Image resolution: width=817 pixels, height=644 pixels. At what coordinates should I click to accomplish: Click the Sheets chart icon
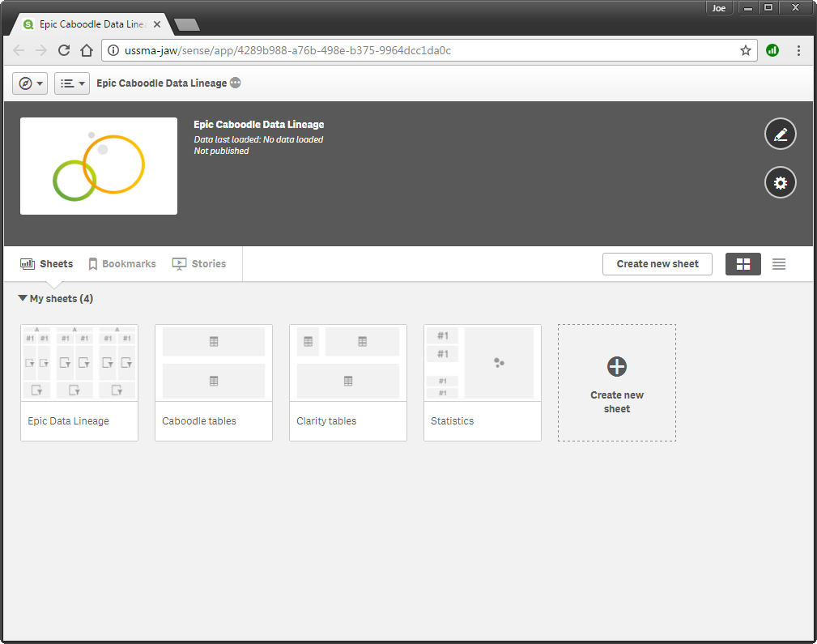pyautogui.click(x=27, y=264)
